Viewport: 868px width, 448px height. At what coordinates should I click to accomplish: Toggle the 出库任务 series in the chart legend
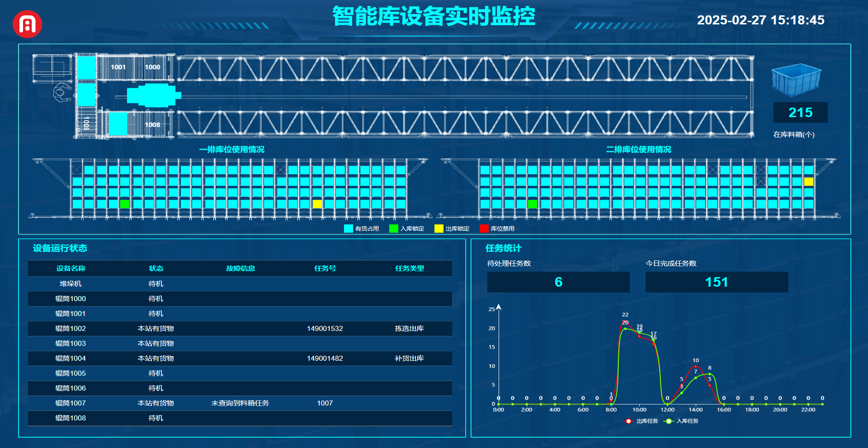(641, 421)
